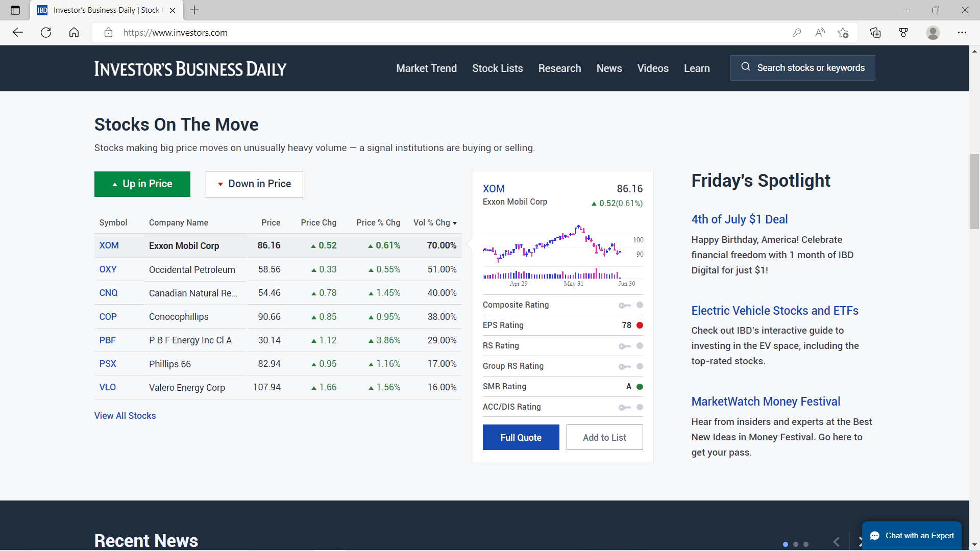Open the News menu
This screenshot has height=551, width=980.
[609, 68]
